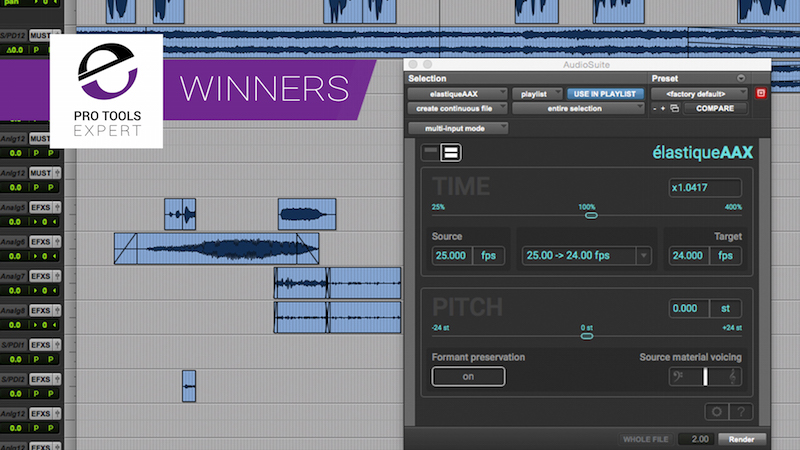
Task: Click the copy settings icon beside COMPARE
Action: coord(674,108)
